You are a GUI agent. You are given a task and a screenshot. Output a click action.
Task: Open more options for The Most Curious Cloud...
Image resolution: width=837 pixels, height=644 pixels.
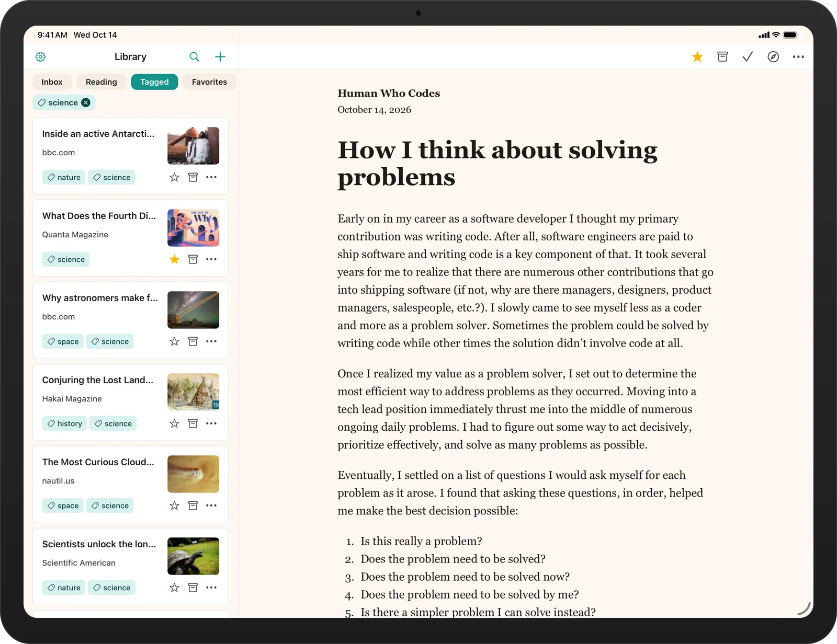click(x=211, y=505)
